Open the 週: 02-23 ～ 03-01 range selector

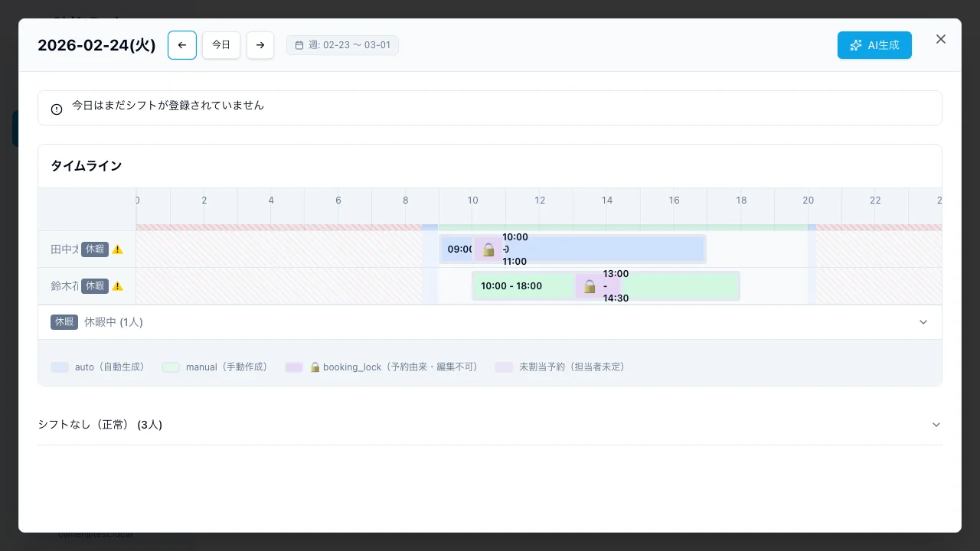click(342, 45)
